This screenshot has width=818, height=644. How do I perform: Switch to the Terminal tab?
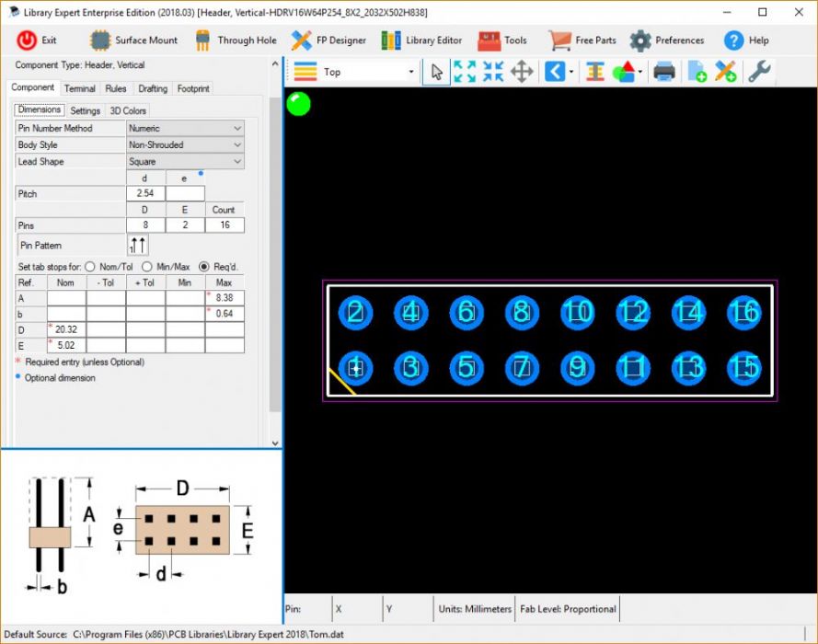pos(80,88)
